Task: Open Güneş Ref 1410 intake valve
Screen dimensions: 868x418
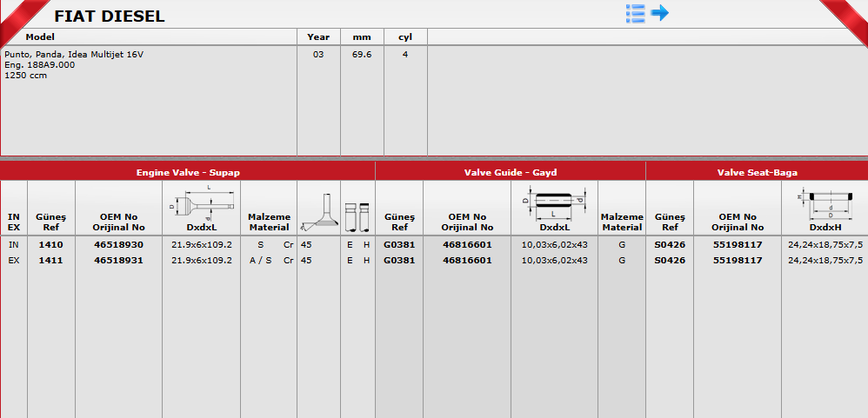Action: tap(51, 245)
